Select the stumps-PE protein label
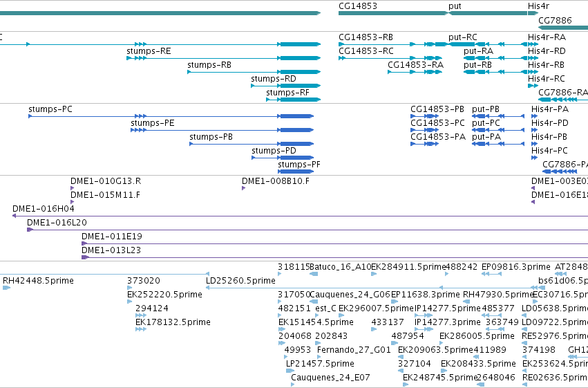This screenshot has width=588, height=388. point(152,123)
